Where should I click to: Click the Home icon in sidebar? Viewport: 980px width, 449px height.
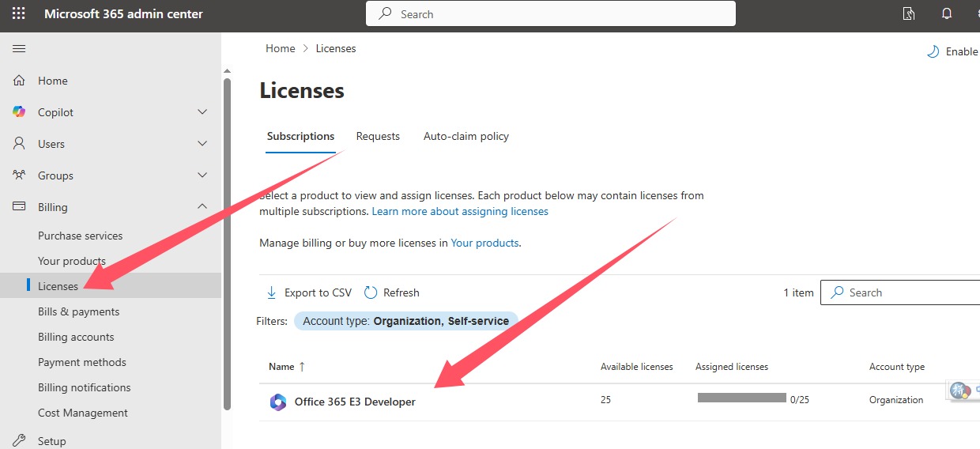tap(20, 81)
